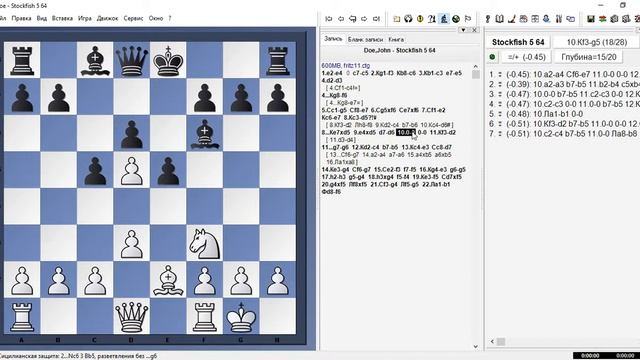
Task: Click the yellow coin toolbar icon
Action: tap(420, 19)
